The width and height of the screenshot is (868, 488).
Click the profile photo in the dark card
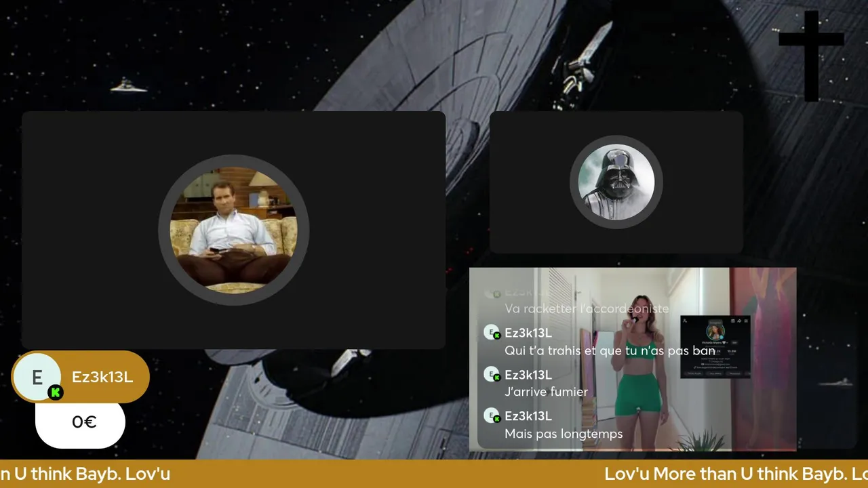(x=715, y=331)
